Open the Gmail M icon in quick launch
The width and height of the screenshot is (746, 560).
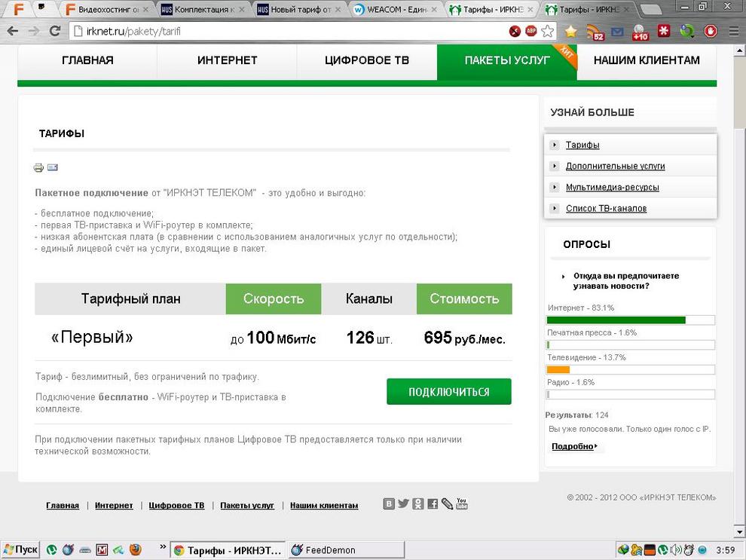pos(102,550)
